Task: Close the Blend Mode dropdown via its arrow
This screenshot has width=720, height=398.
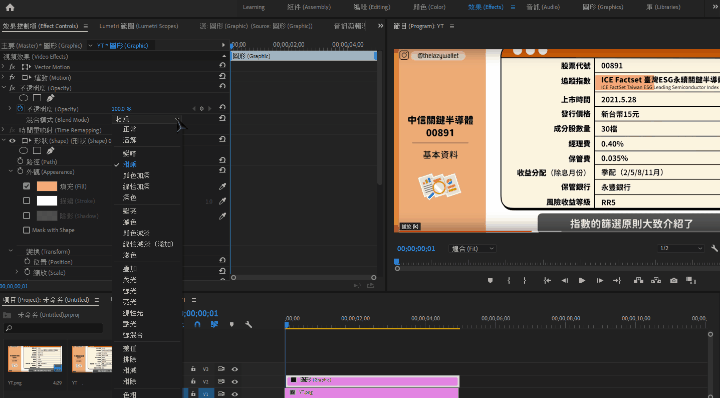Action: tap(178, 120)
